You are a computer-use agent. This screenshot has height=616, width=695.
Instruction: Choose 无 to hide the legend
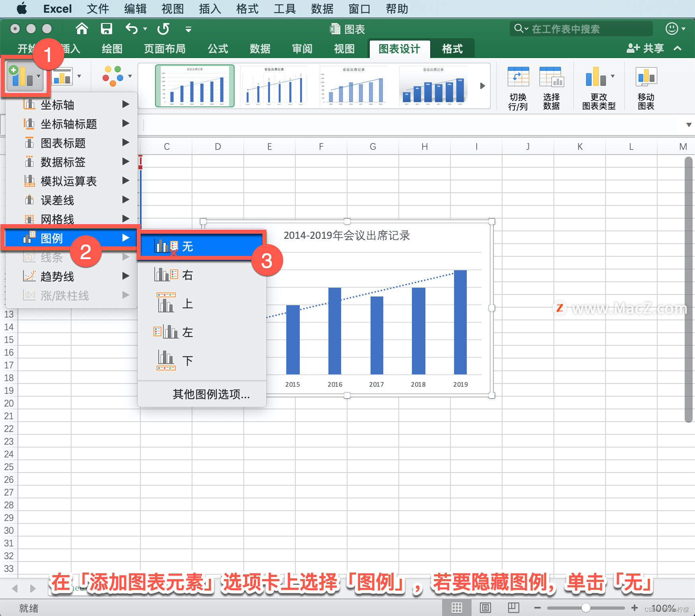(x=202, y=247)
